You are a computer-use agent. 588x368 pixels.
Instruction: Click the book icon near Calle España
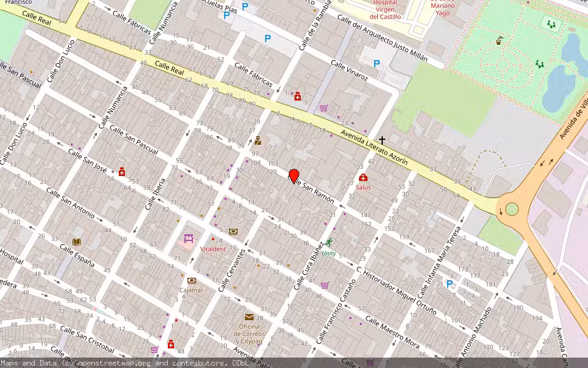point(77,242)
